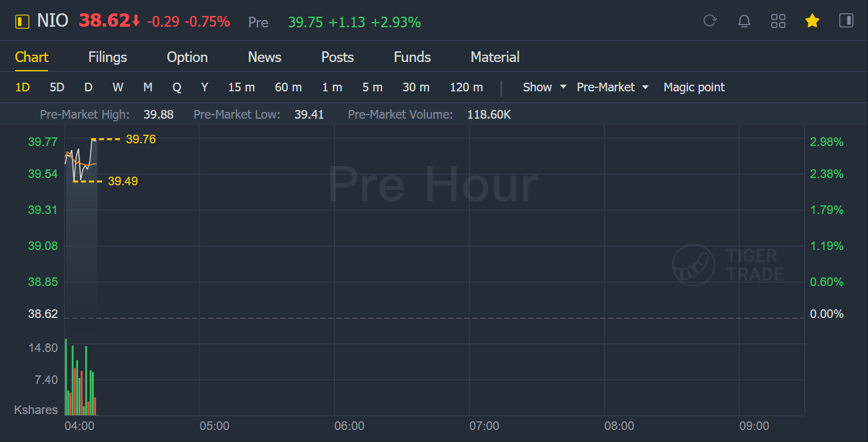This screenshot has width=868, height=442.
Task: Select the Y yearly timeframe
Action: pos(205,87)
